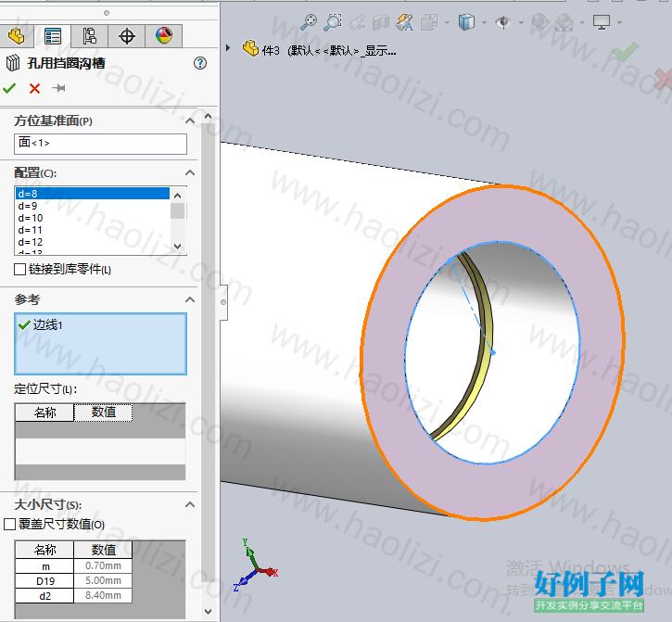672x622 pixels.
Task: Click the Display Style cube icon
Action: [466, 22]
